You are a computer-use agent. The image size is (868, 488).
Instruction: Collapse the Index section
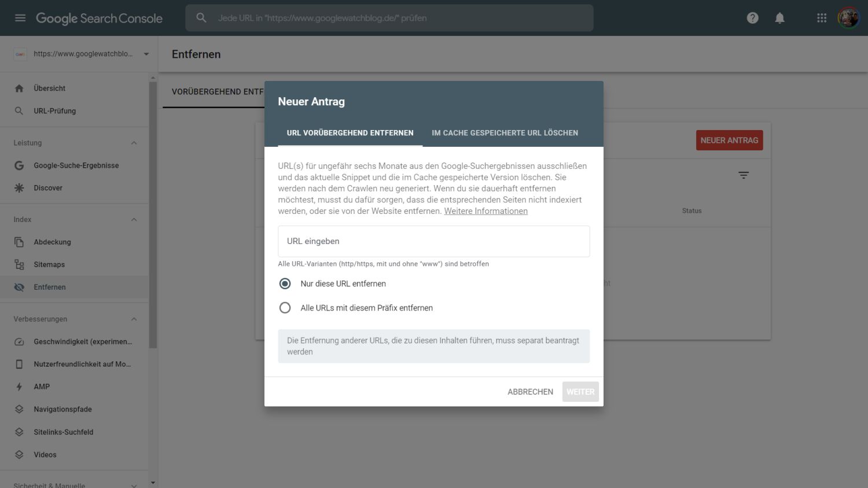tap(134, 220)
